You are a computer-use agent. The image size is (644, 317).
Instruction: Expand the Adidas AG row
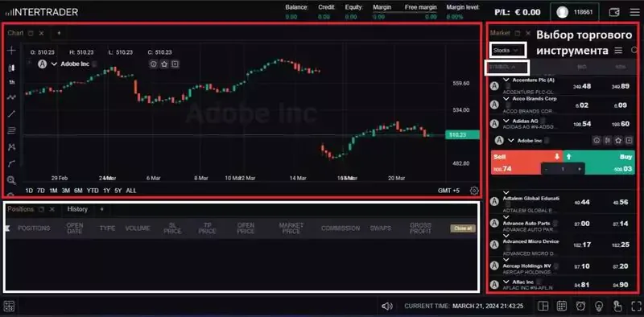coord(506,121)
